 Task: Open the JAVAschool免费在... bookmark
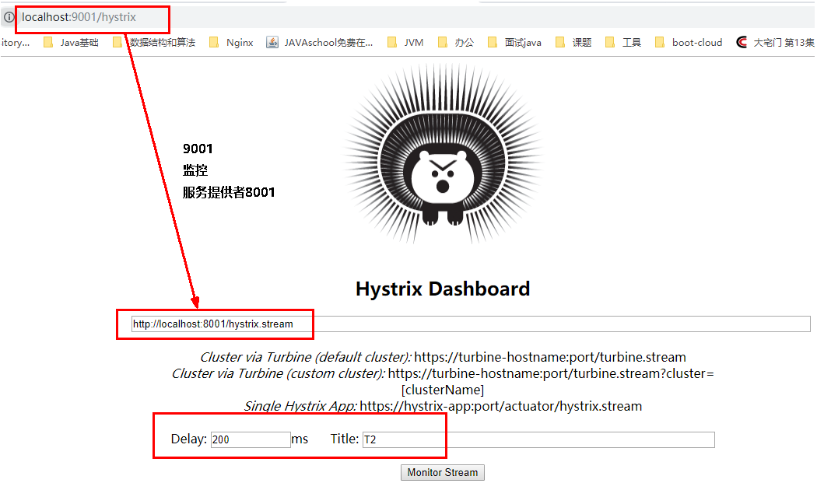point(319,42)
